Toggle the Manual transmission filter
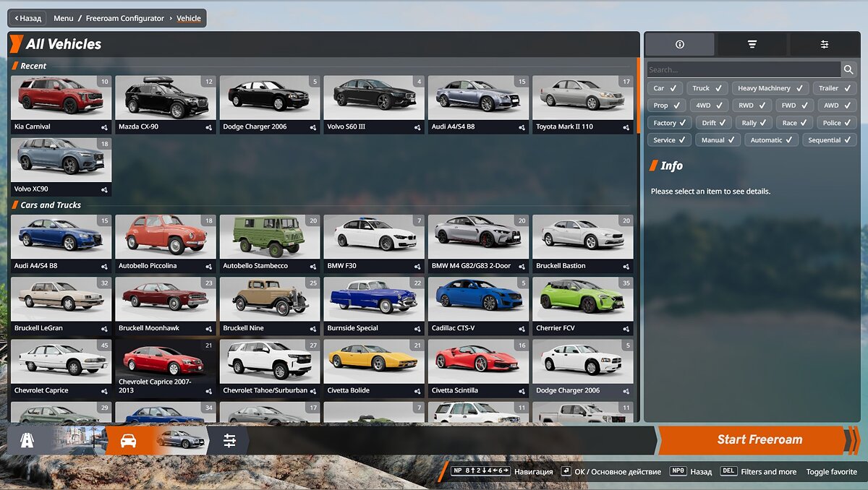Viewport: 868px width, 490px height. tap(718, 140)
